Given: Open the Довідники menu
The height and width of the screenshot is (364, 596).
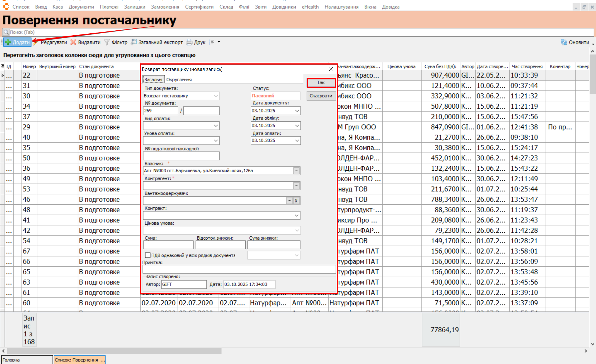Looking at the screenshot, I should click(284, 7).
